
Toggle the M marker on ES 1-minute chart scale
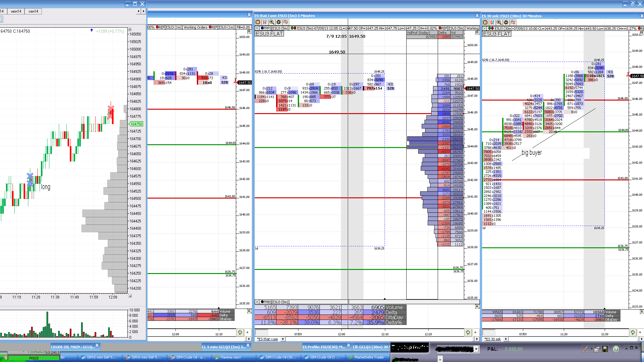(x=249, y=32)
